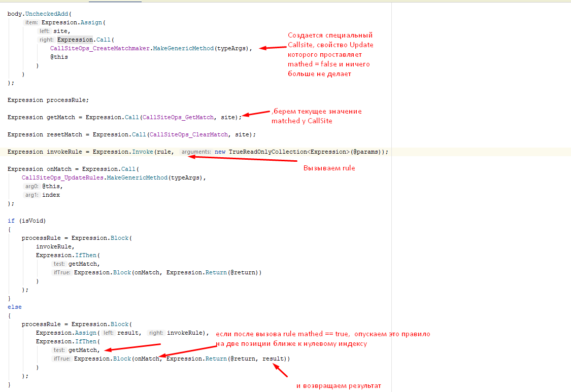Screen dimensions: 571x392
Task: Select the 'body' identifier before UncheckedAdd
Action: pyautogui.click(x=15, y=14)
